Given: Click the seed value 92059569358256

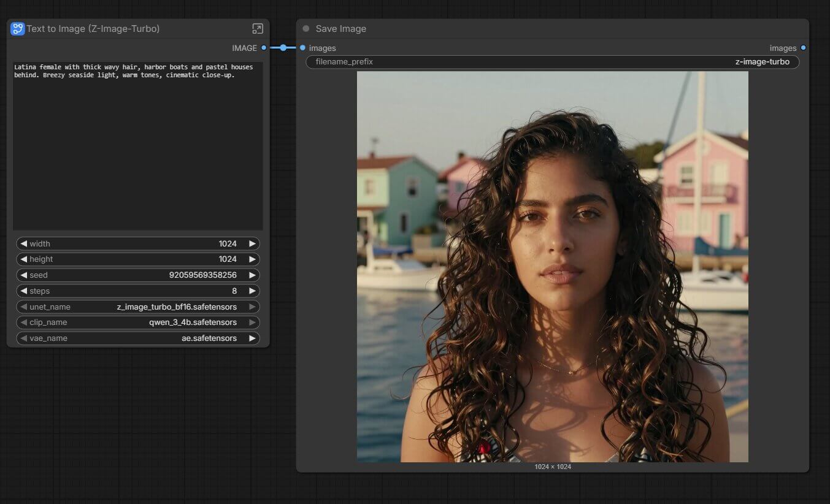Looking at the screenshot, I should pyautogui.click(x=203, y=275).
